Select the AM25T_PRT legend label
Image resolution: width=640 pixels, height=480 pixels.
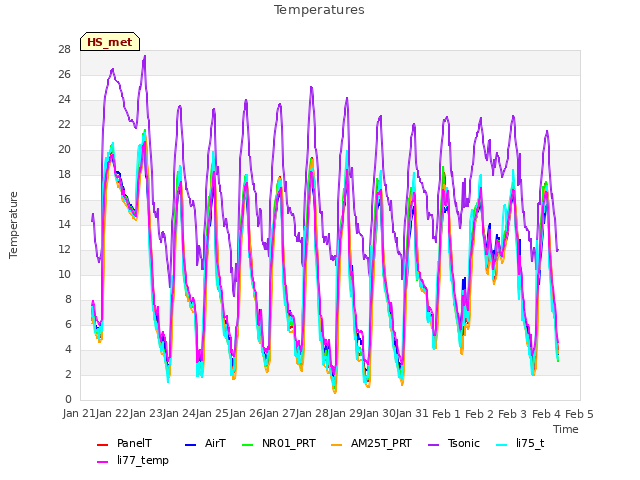pos(381,444)
